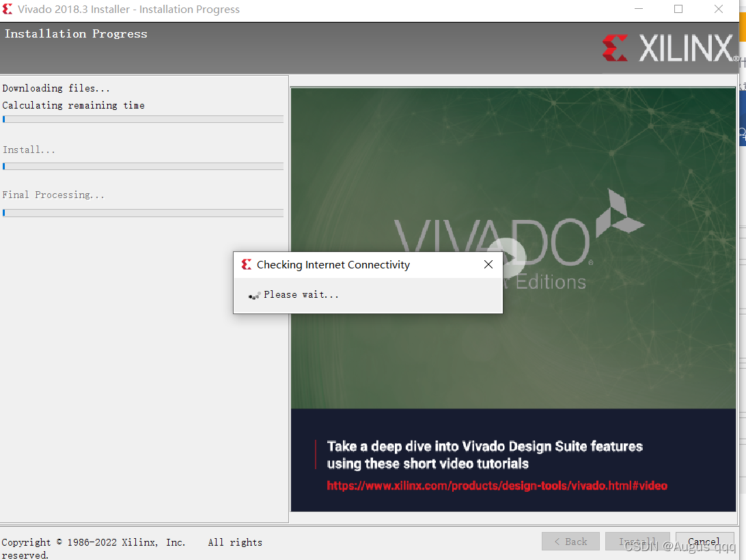Viewport: 746px width, 560px height.
Task: Click the 'Install...' step label
Action: coord(29,150)
